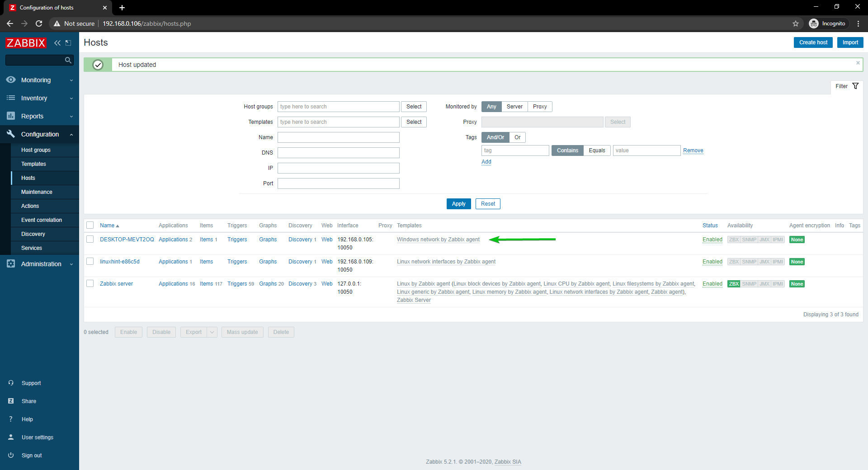This screenshot has width=868, height=470.
Task: Click the sidebar search magnifier icon
Action: [68, 60]
